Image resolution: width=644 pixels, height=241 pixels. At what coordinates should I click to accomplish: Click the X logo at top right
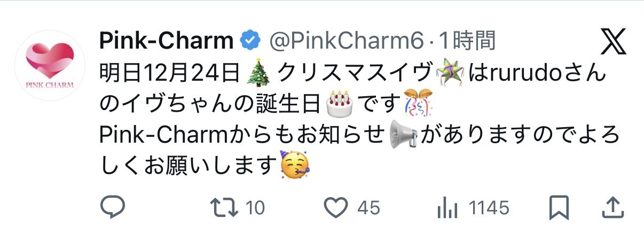[613, 42]
